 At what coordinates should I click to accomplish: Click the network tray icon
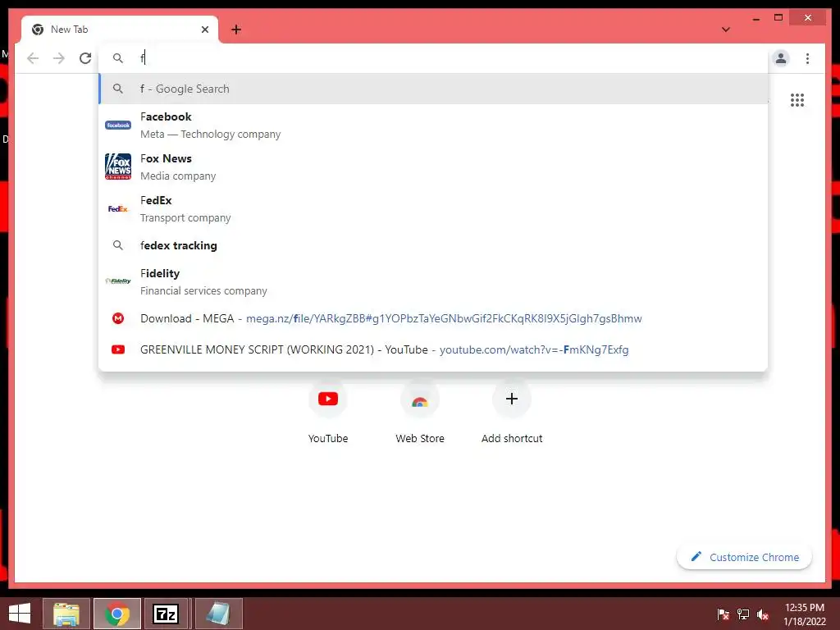tap(743, 614)
